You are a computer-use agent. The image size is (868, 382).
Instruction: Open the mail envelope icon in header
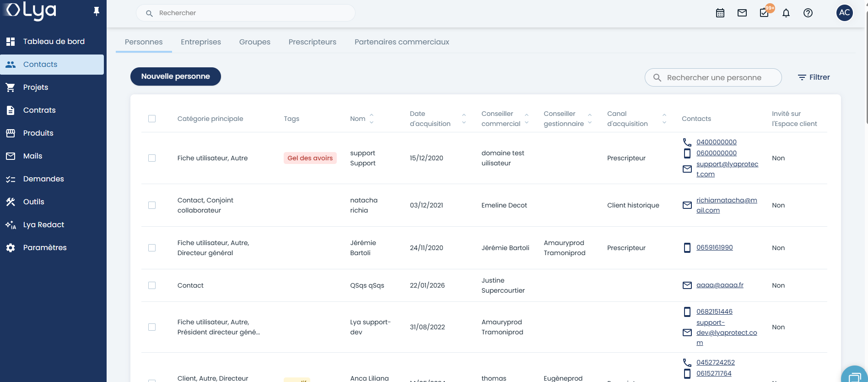(742, 13)
